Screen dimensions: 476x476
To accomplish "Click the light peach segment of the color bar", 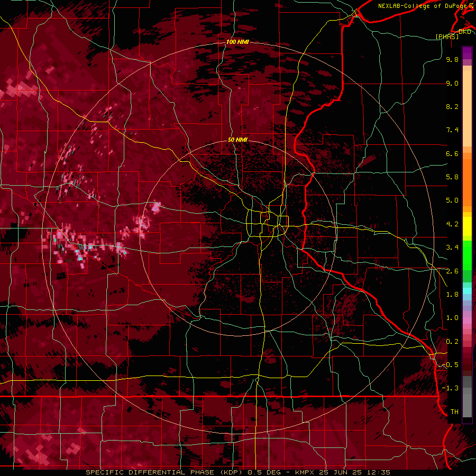I will tap(467, 109).
